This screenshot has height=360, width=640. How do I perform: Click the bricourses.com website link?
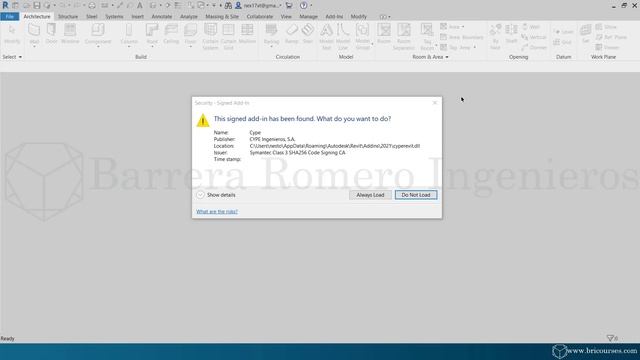(x=602, y=351)
